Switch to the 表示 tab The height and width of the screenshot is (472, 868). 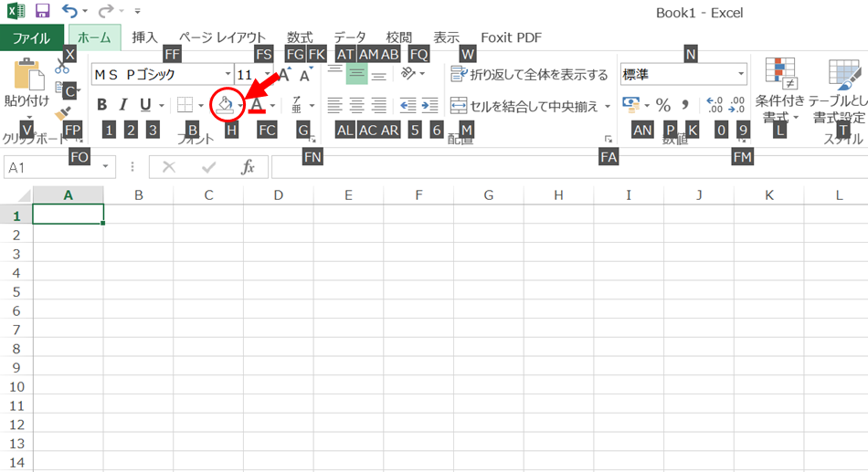click(446, 37)
